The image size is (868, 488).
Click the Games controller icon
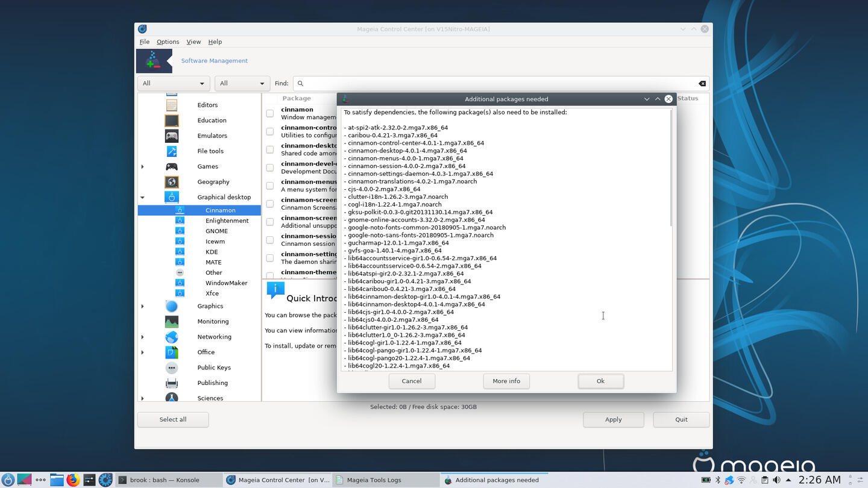(172, 166)
